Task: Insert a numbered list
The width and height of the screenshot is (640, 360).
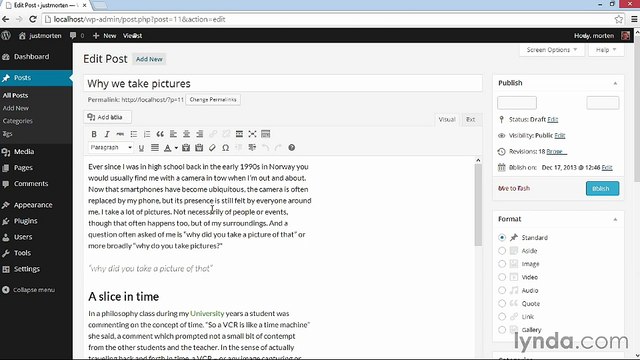Action: (147, 134)
